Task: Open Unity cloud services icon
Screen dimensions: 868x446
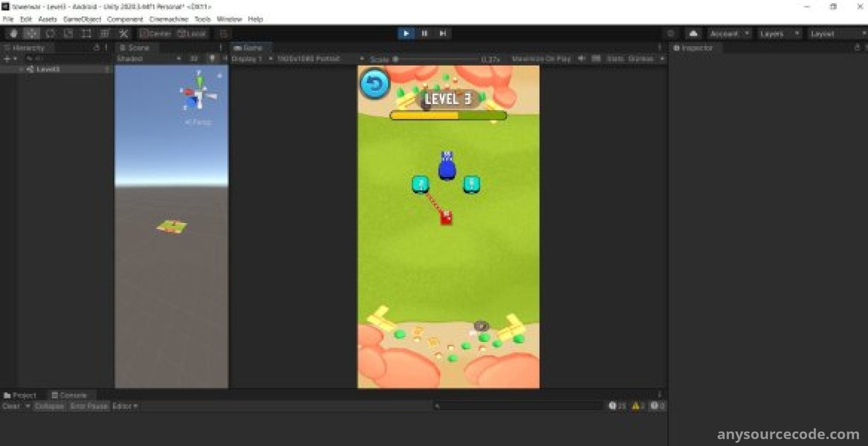Action: [x=693, y=34]
